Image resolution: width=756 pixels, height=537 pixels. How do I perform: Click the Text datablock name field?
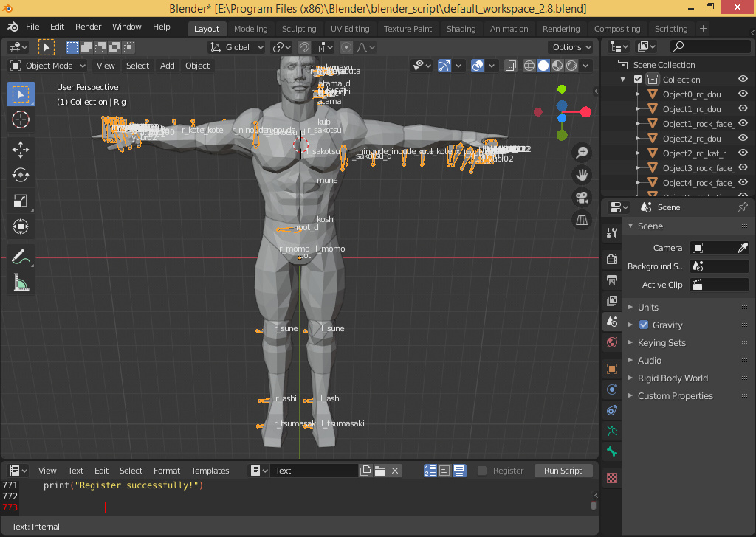pos(315,471)
